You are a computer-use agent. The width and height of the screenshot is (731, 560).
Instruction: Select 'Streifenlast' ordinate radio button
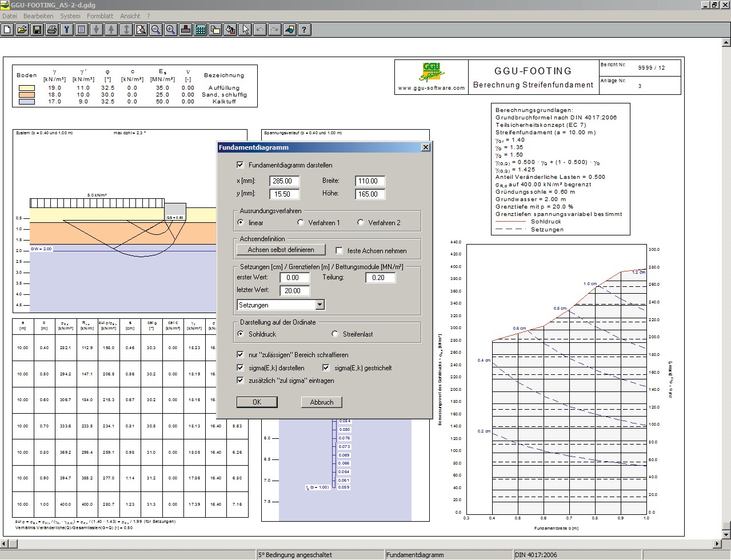[335, 334]
